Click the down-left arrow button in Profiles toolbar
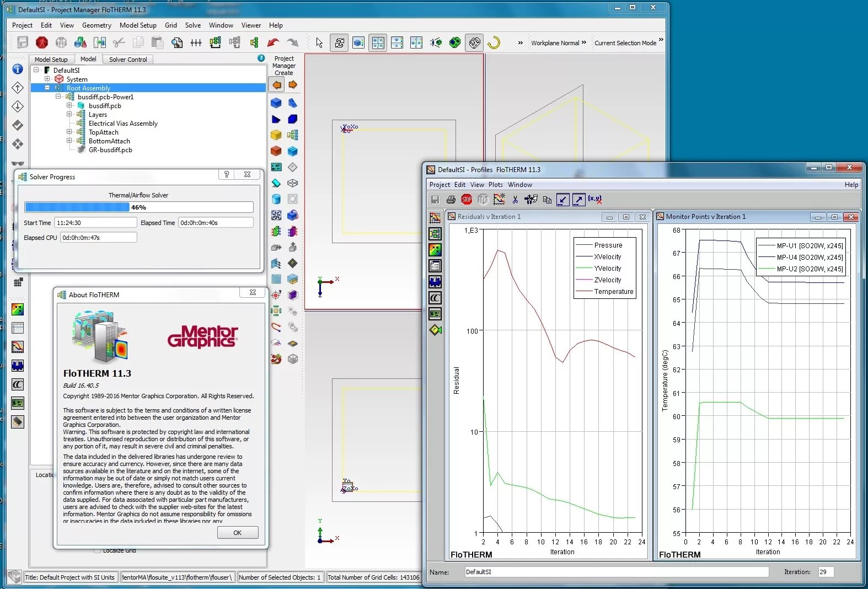The width and height of the screenshot is (868, 589). tap(562, 200)
